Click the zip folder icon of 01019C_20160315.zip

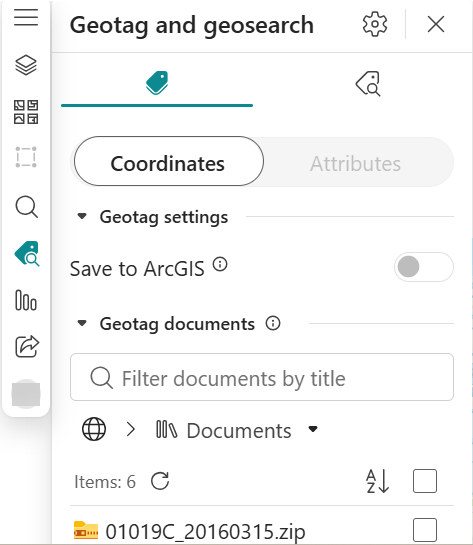(x=86, y=530)
